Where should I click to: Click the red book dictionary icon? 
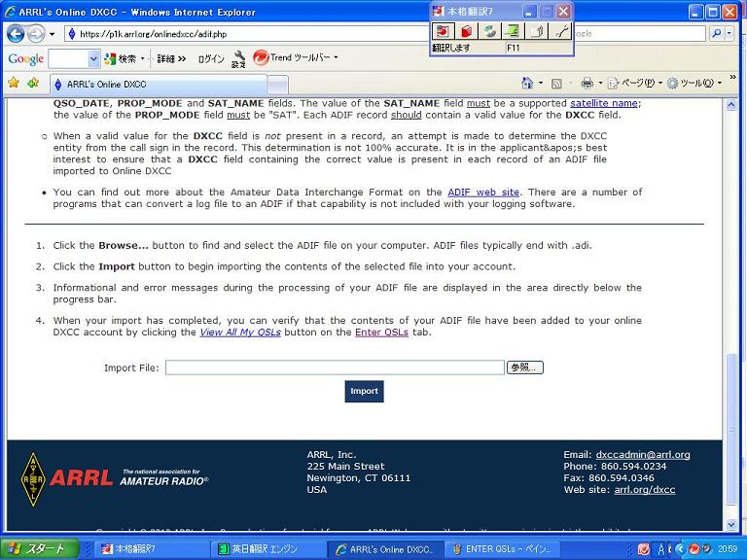coord(466,31)
